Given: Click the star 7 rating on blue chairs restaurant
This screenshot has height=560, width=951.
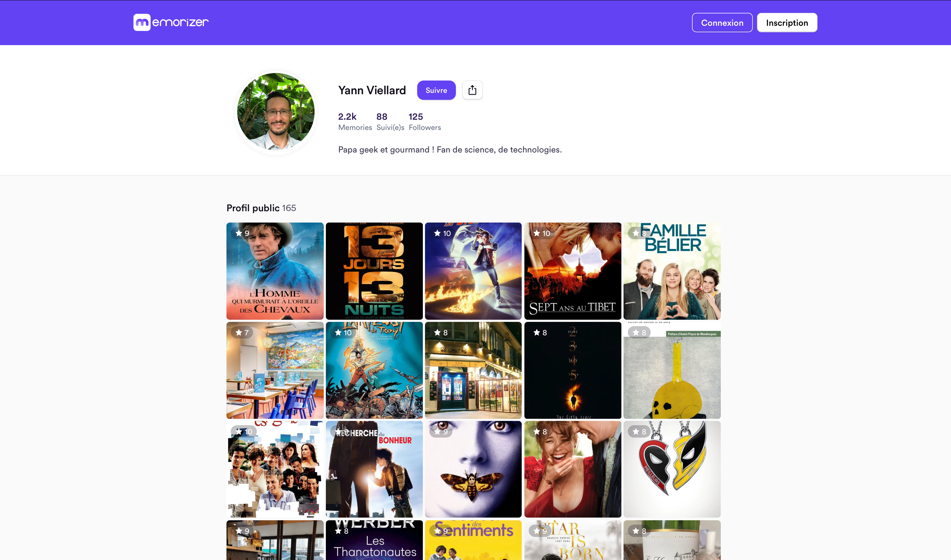Looking at the screenshot, I should click(x=242, y=332).
